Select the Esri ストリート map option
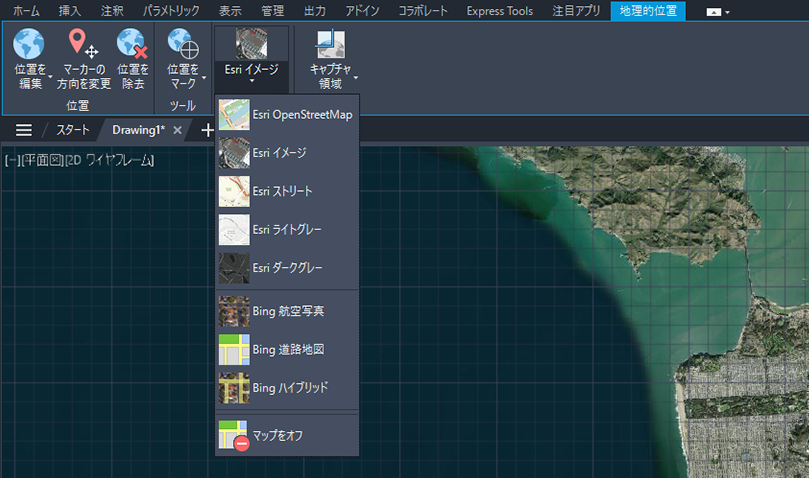The width and height of the screenshot is (809, 478). [x=287, y=191]
